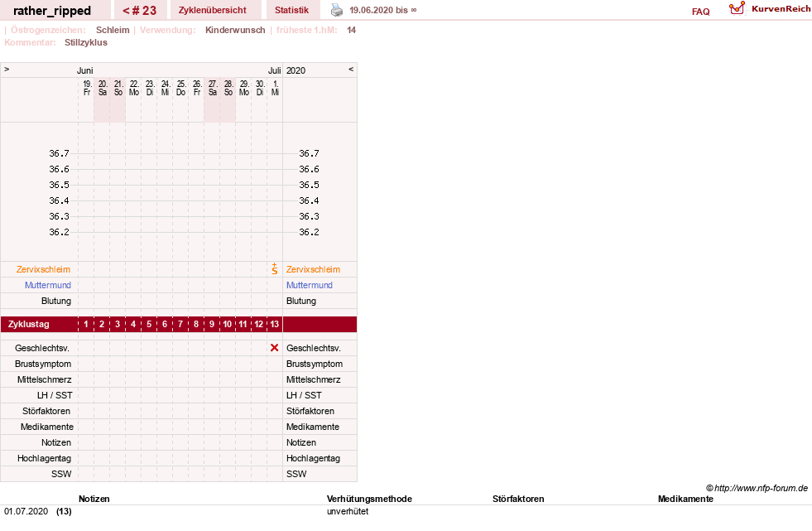Click the printer icon

[x=337, y=10]
